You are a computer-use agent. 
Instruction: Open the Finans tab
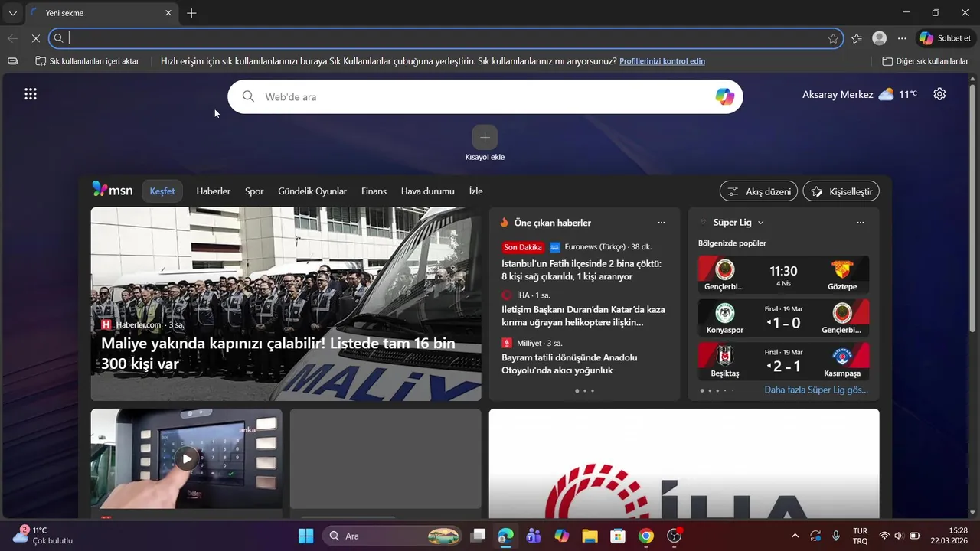click(x=374, y=191)
